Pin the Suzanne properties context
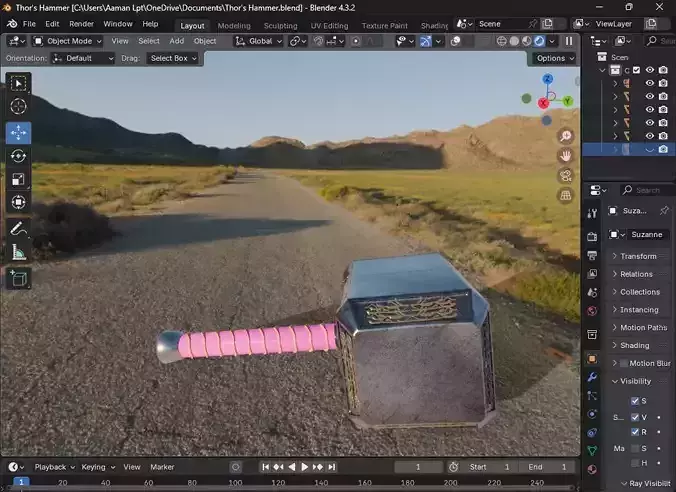 coord(664,210)
